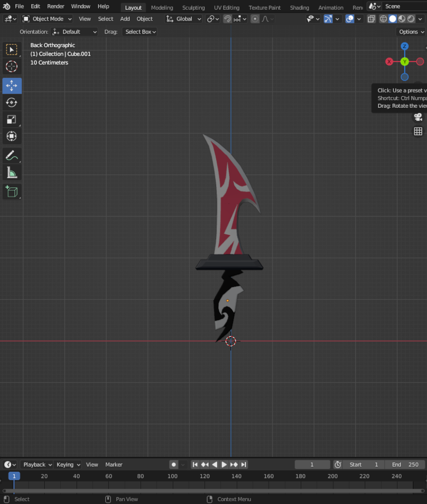Select the Rotate tool
427x504 pixels.
click(12, 103)
